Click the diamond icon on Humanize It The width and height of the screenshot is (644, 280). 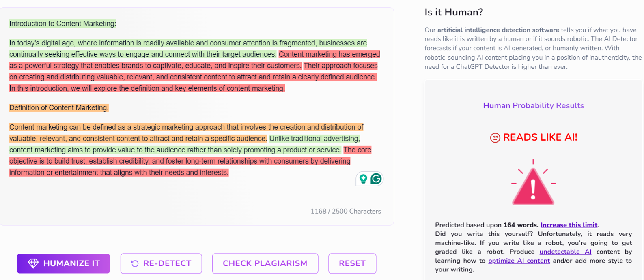pyautogui.click(x=33, y=263)
